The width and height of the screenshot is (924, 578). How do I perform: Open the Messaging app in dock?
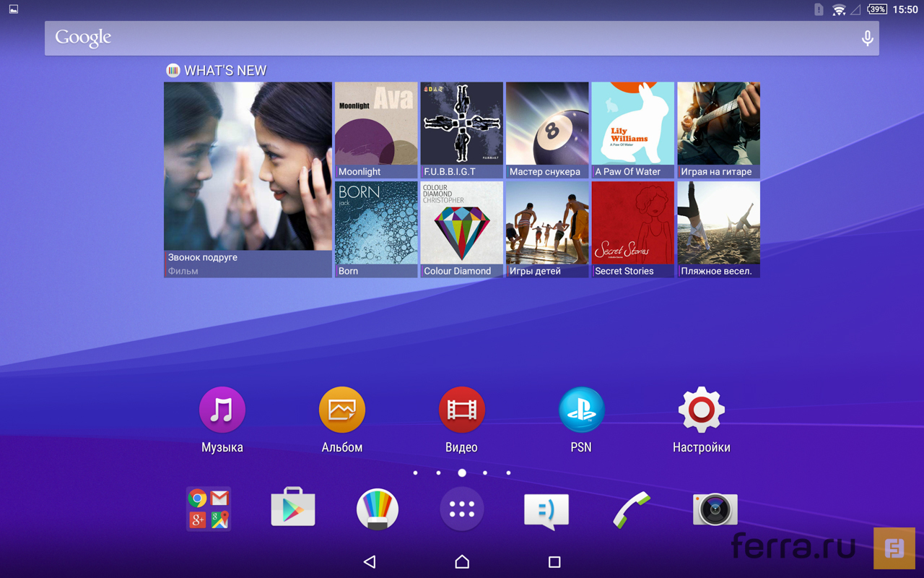tap(546, 509)
